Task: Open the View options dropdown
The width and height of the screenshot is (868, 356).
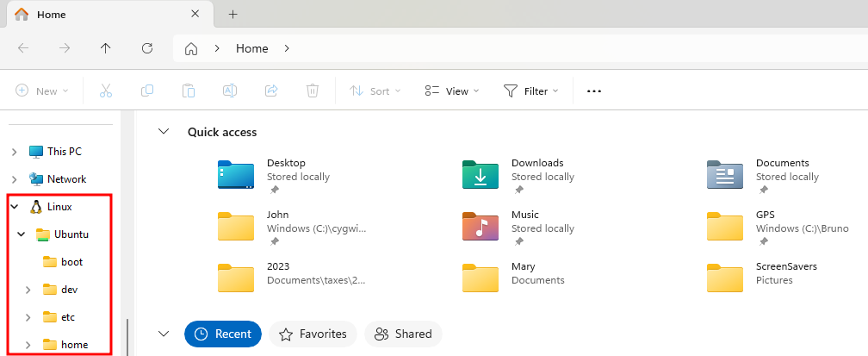Action: pos(452,91)
